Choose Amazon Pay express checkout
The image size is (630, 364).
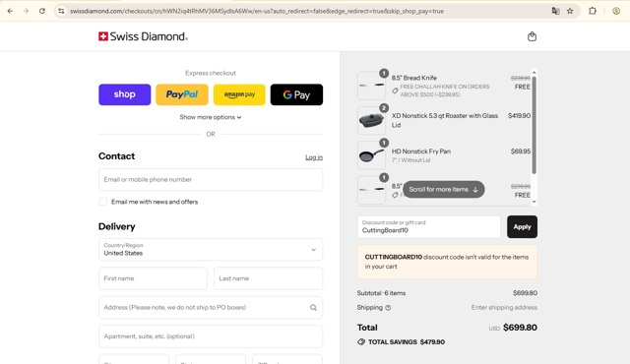coord(239,94)
